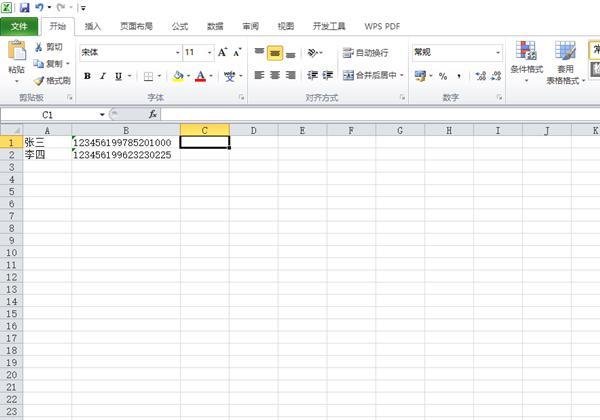Switch to the 公式 tab
Viewport: 600px width, 420px height.
click(179, 26)
